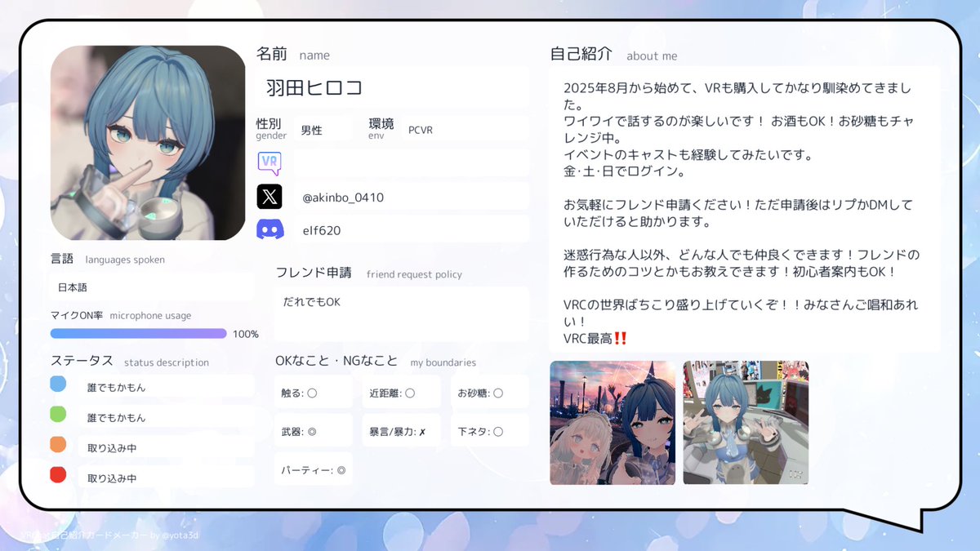Click the microphone usage 100% bar
This screenshot has width=980, height=551.
(x=138, y=333)
